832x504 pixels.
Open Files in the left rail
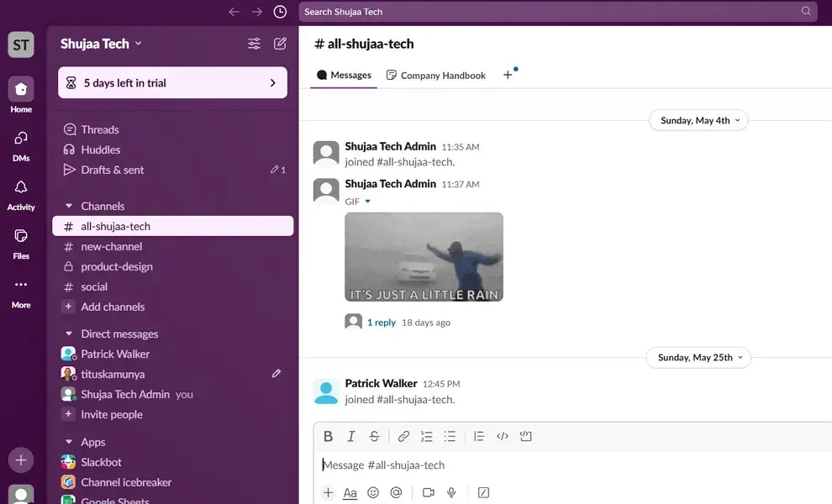(x=21, y=244)
